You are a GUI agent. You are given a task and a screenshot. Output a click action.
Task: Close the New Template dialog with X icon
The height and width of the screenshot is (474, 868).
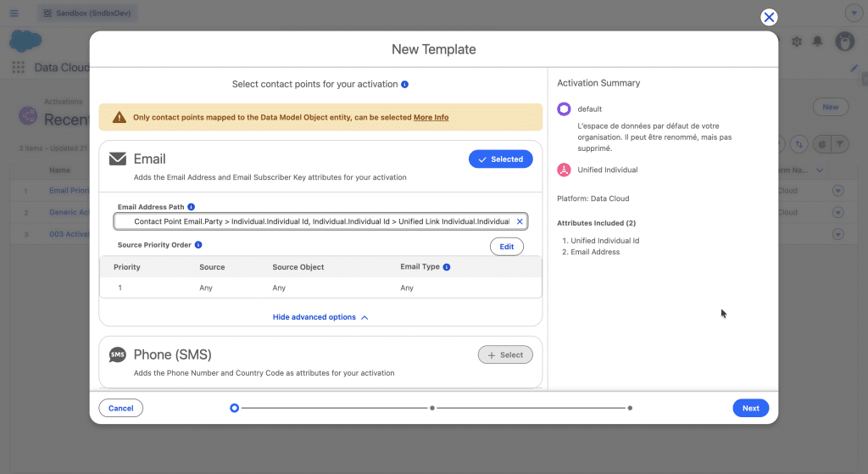(769, 17)
